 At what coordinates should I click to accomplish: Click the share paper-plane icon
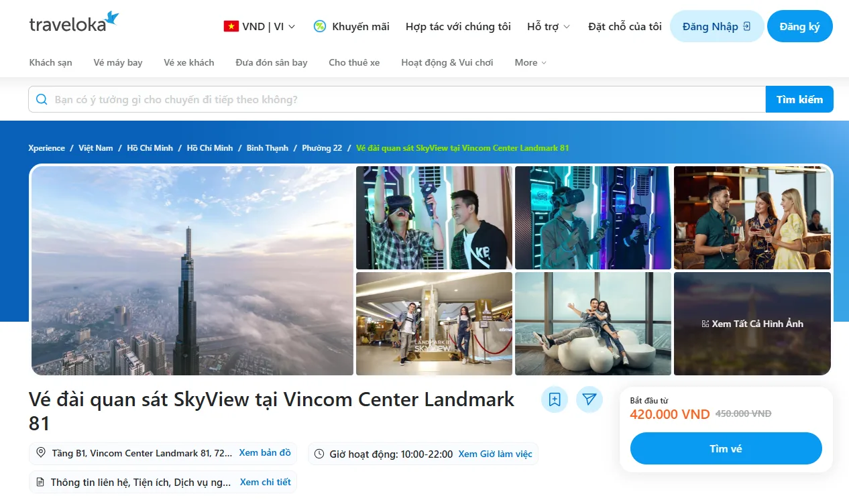(589, 399)
